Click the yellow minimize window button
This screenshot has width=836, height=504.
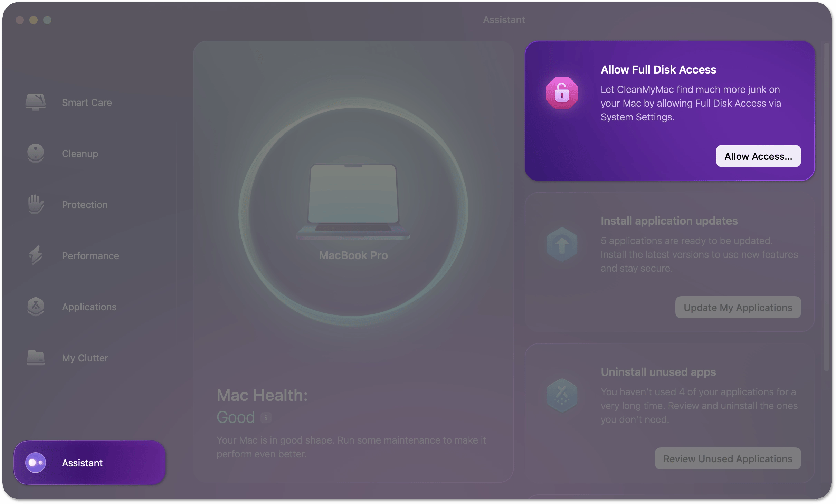pos(34,20)
